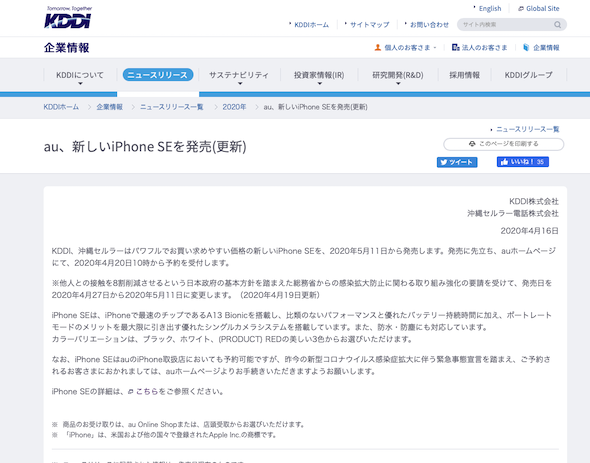The width and height of the screenshot is (590, 463).
Task: Expand the 研究開発(R&D) menu arrow
Action: [398, 84]
